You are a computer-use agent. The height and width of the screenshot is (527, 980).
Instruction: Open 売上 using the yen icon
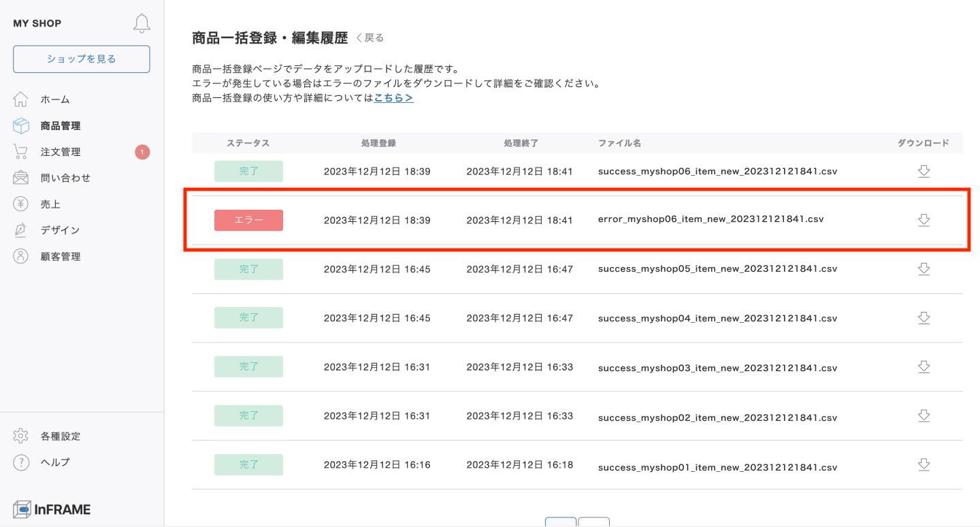(x=20, y=204)
